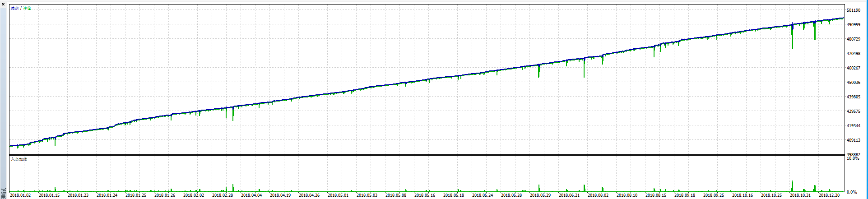Click the 结余 balance legend label
Image resolution: width=868 pixels, height=199 pixels.
click(15, 9)
